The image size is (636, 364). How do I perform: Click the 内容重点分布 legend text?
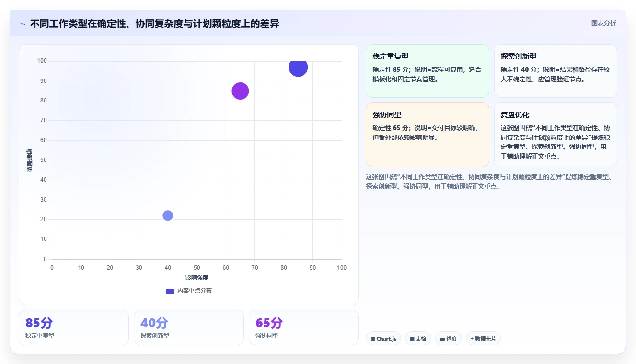194,291
